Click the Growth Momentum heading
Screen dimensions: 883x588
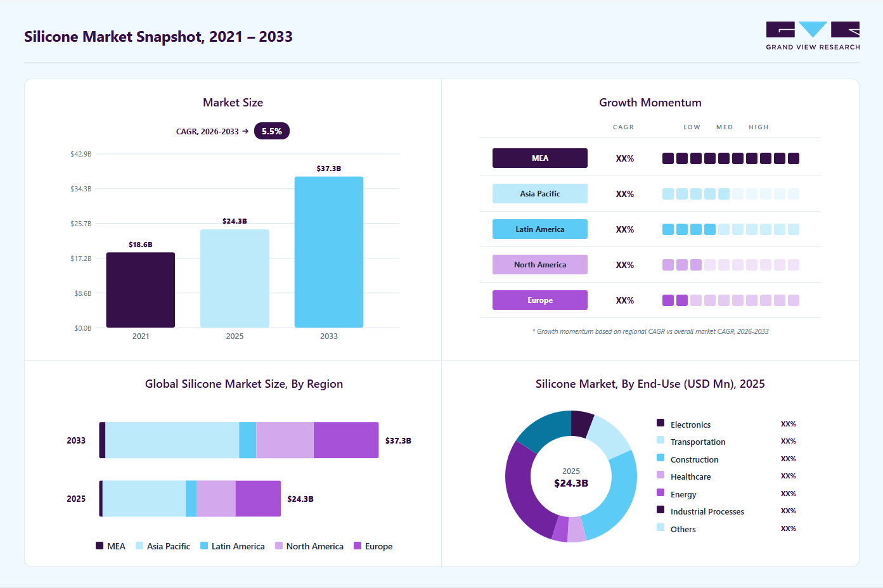pos(650,103)
